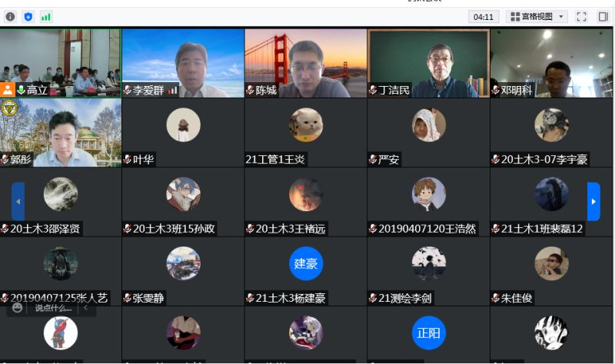Open the emoji reaction picker
This screenshot has width=615, height=364.
(18, 308)
